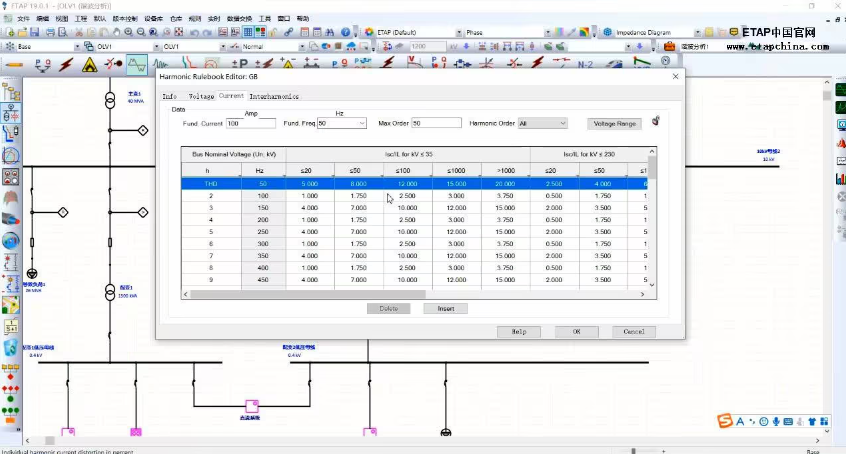This screenshot has height=454, width=846.
Task: Open the Interharmonics tab
Action: click(x=274, y=96)
